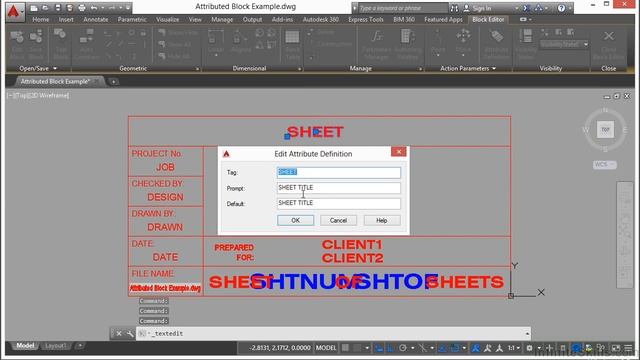
Task: Click the coordinates readout in status bar
Action: point(280,348)
